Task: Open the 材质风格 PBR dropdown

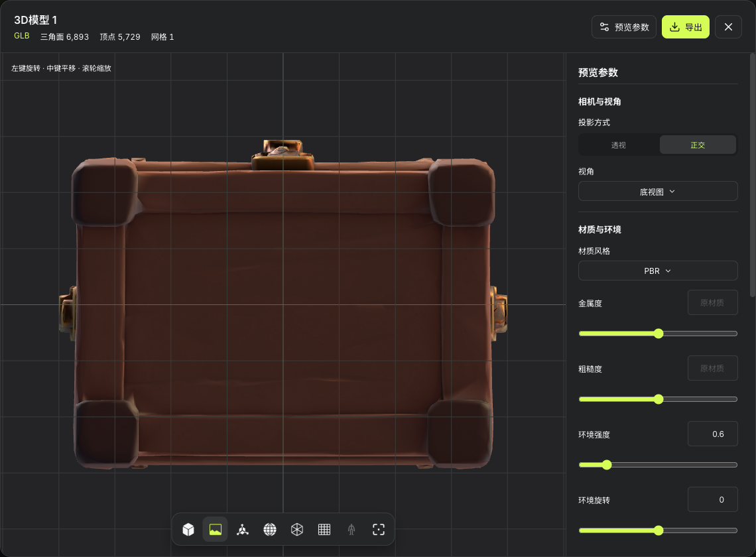Action: 658,271
